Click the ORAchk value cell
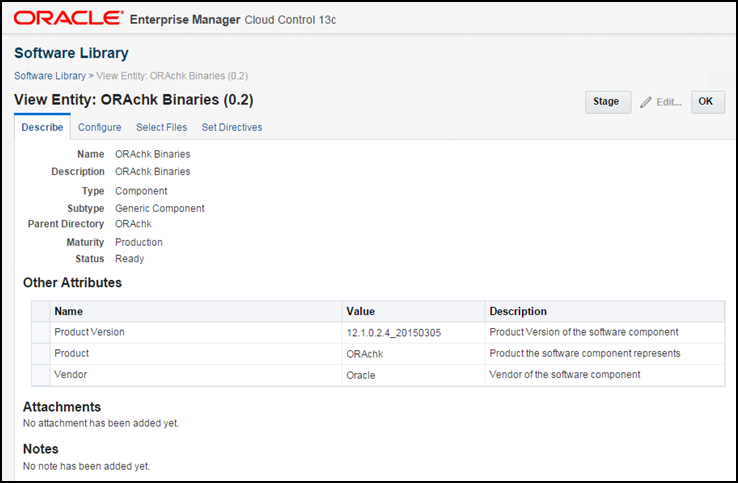Screen dimensions: 738x483 click(x=365, y=354)
